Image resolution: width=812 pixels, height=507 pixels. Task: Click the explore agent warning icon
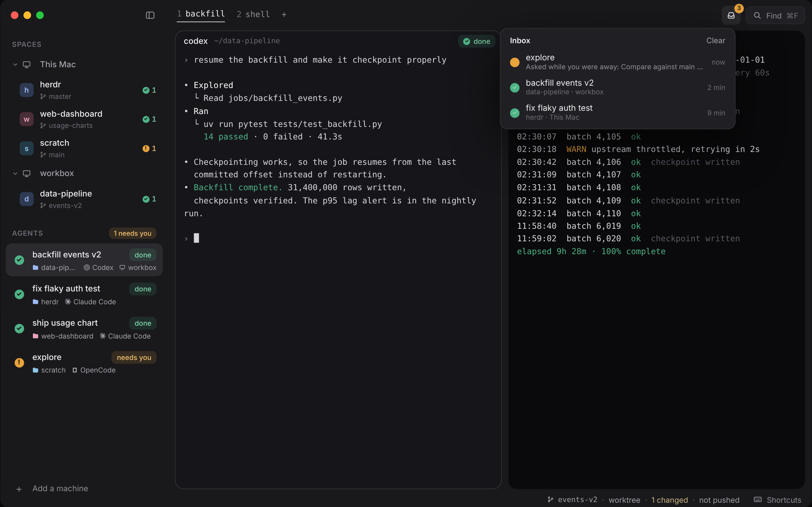pos(19,363)
